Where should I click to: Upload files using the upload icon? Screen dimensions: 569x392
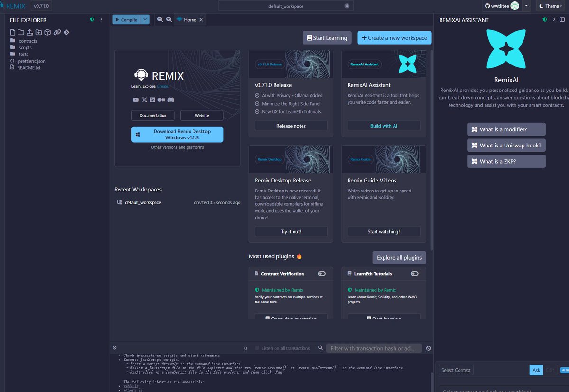point(29,32)
